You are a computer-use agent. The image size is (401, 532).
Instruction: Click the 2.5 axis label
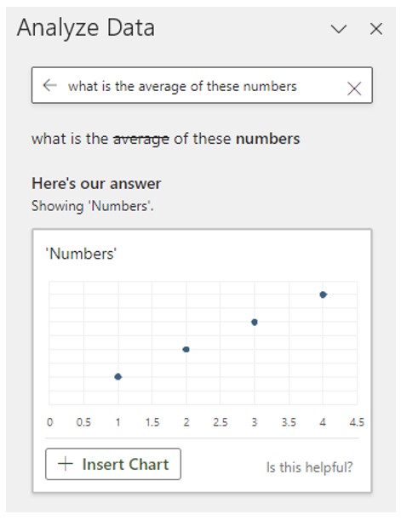coord(221,422)
